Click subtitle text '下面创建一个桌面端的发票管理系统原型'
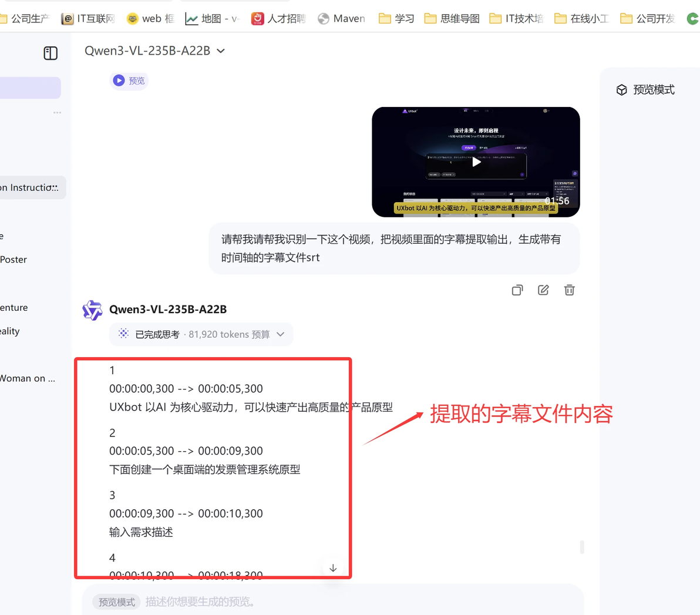Screen dimensions: 700x615 point(204,469)
